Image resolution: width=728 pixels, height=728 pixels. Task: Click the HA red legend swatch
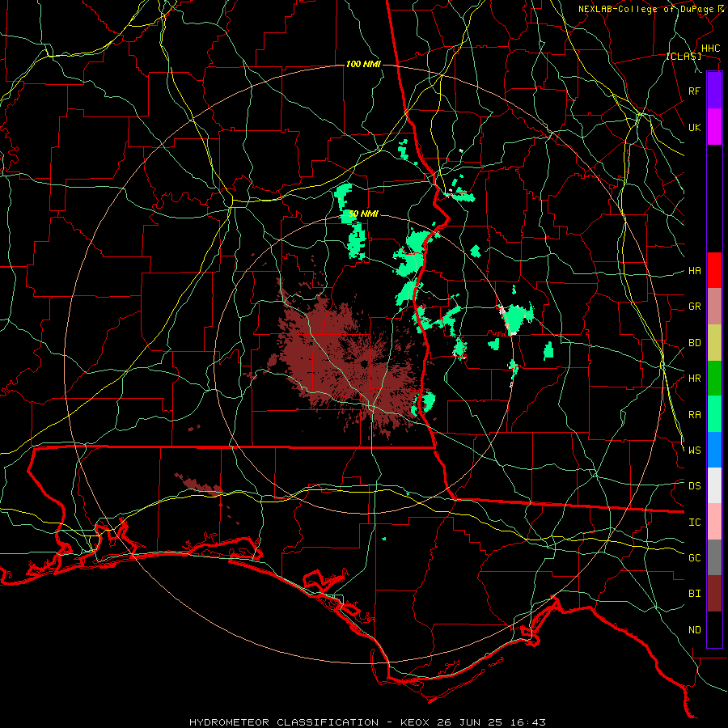pos(714,270)
